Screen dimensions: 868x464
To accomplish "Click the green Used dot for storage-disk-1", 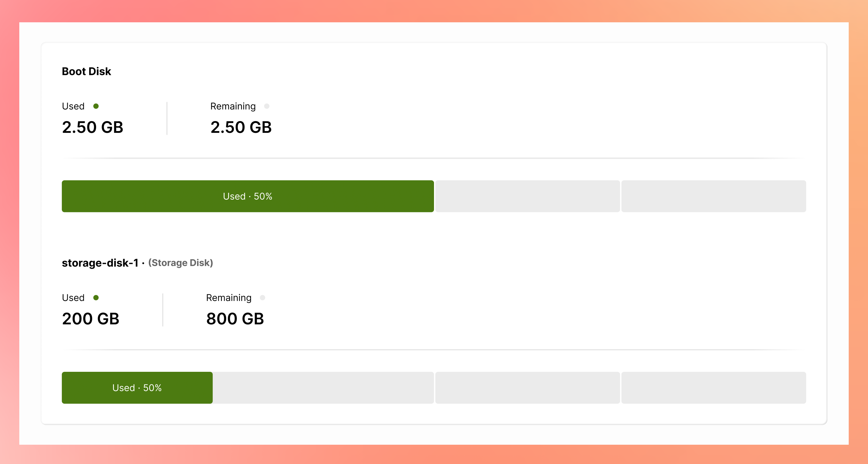I will tap(96, 298).
